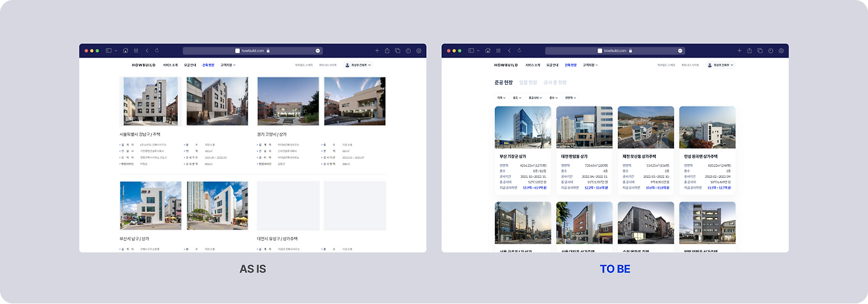Open a new tab with plus in TO BE browser

[739, 50]
